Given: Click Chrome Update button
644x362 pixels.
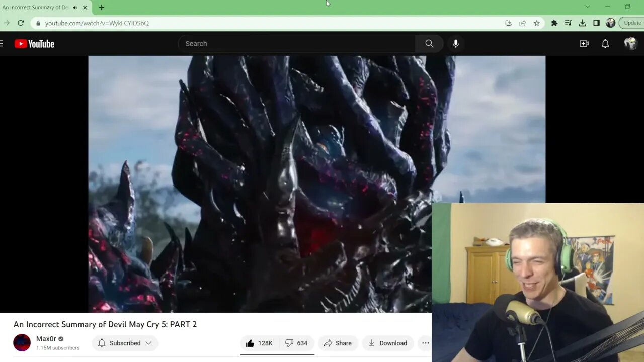Looking at the screenshot, I should coord(632,23).
